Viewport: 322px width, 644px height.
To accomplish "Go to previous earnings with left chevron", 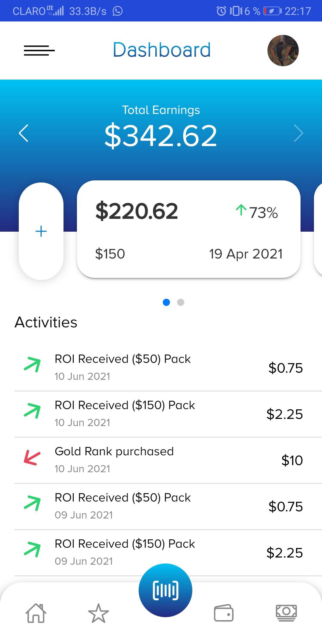I will pos(24,133).
